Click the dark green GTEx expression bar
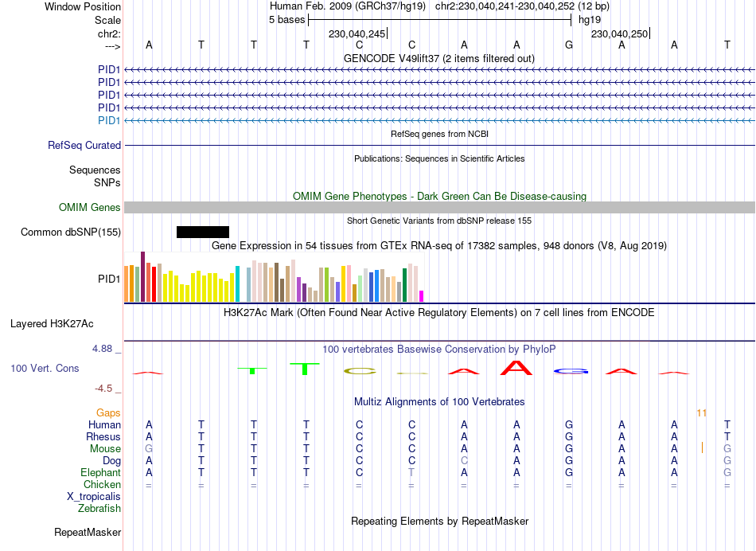The image size is (756, 551). (x=404, y=285)
